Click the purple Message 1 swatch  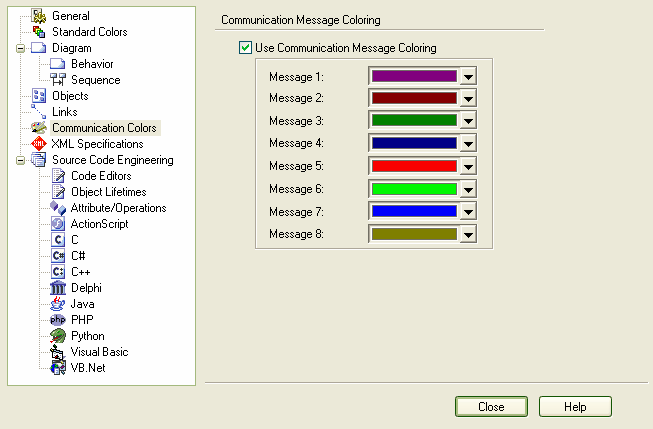tap(414, 76)
